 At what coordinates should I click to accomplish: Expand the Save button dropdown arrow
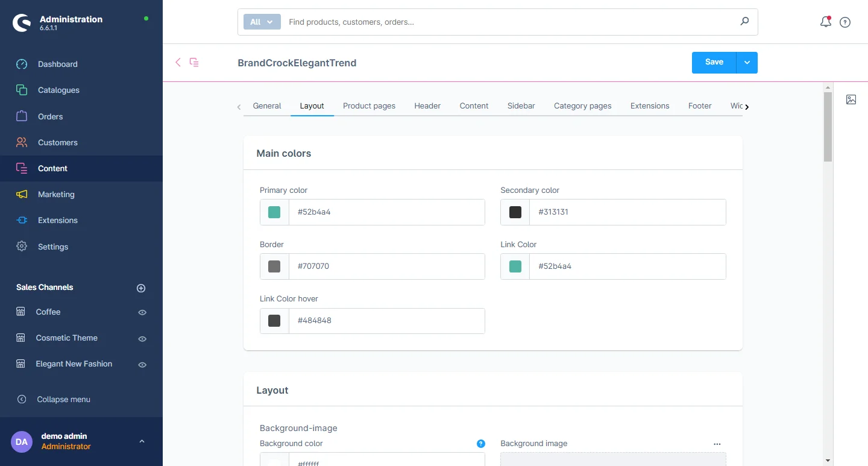click(x=747, y=63)
